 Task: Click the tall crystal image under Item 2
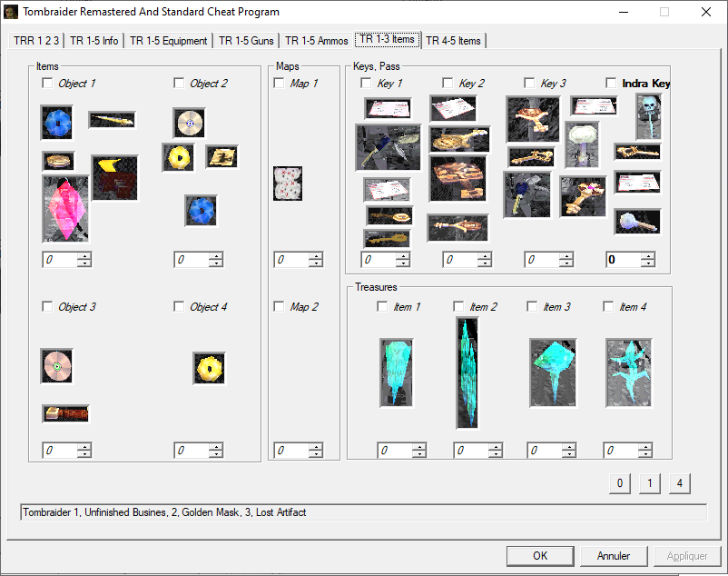click(467, 373)
